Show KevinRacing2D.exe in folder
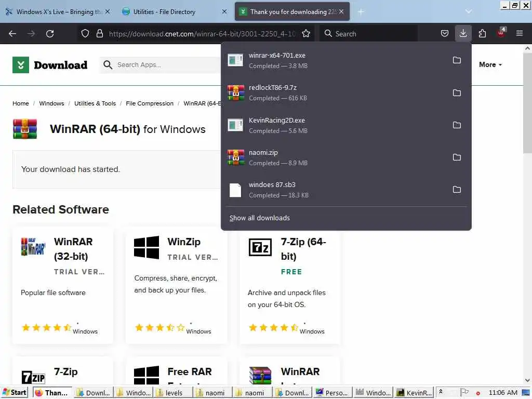532x399 pixels. [457, 125]
